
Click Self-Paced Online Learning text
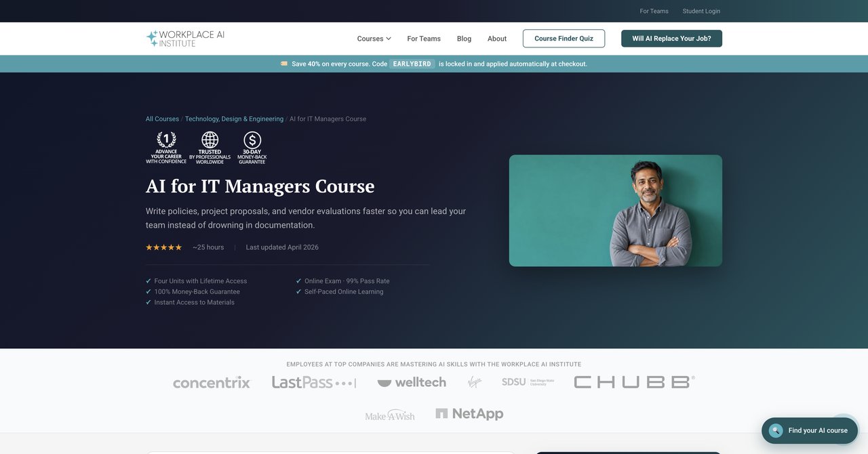point(344,292)
